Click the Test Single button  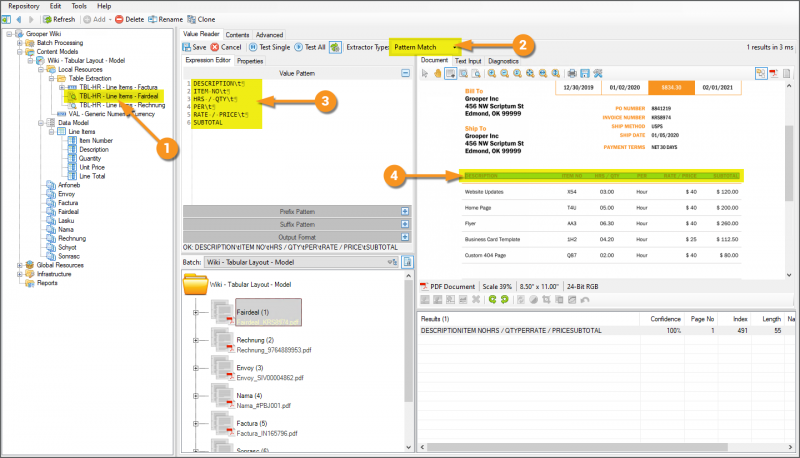click(269, 47)
